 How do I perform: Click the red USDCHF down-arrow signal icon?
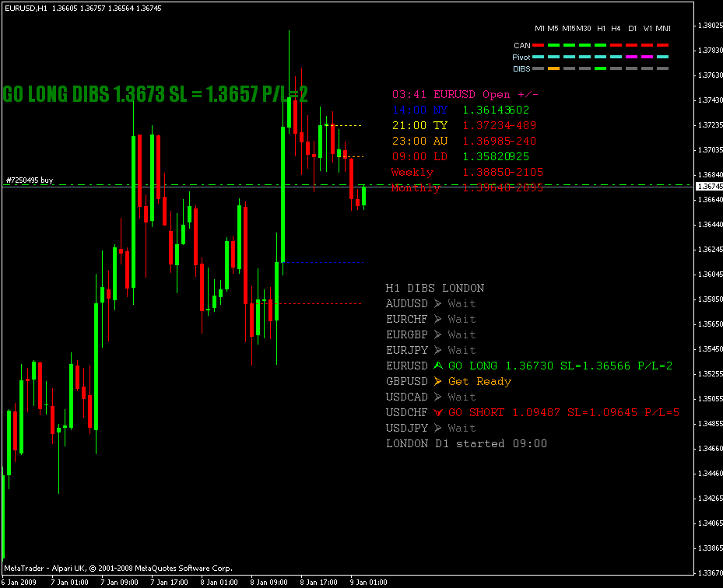pyautogui.click(x=438, y=412)
